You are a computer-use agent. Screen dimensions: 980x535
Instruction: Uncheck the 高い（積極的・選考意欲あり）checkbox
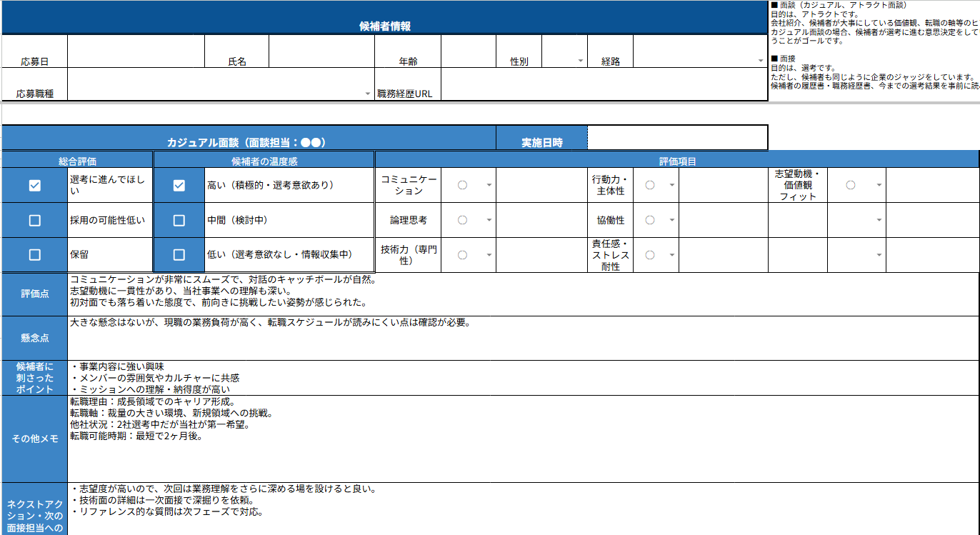click(179, 185)
